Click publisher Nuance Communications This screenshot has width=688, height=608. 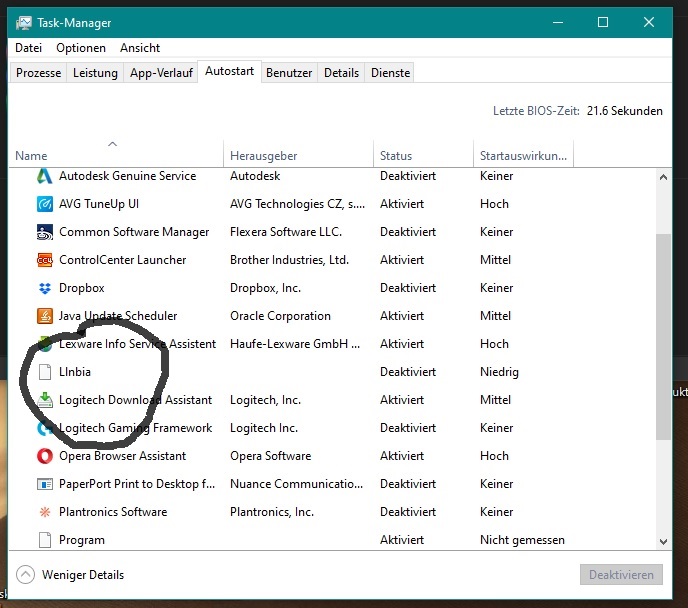pos(296,484)
